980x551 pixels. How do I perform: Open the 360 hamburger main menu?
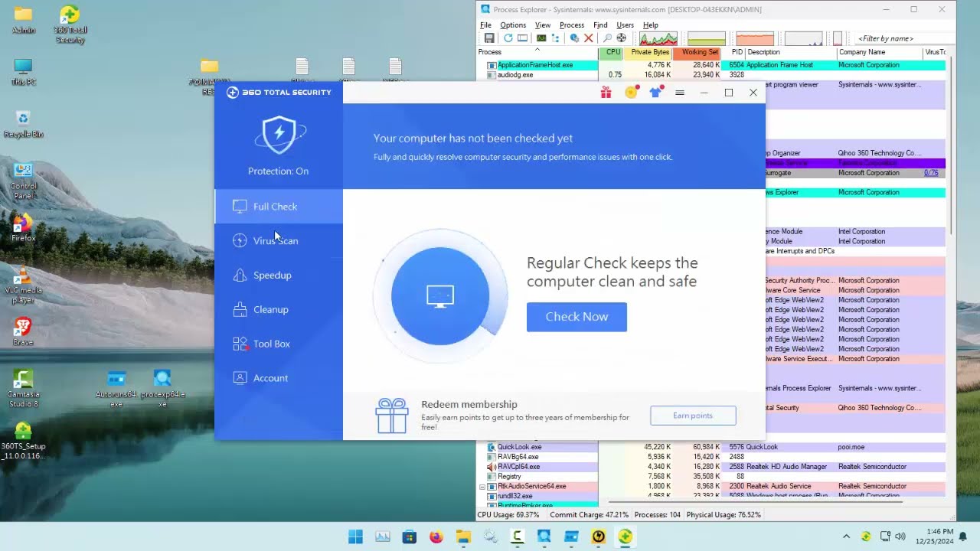(x=679, y=93)
